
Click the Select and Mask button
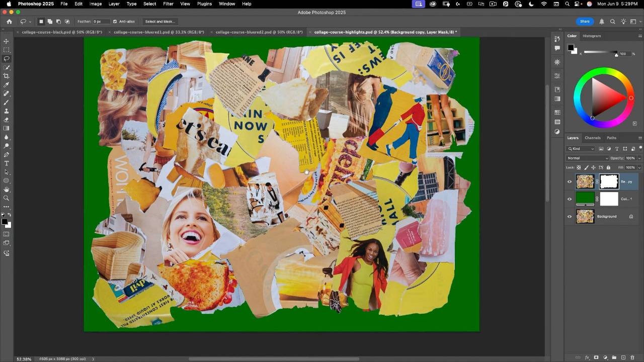point(159,22)
